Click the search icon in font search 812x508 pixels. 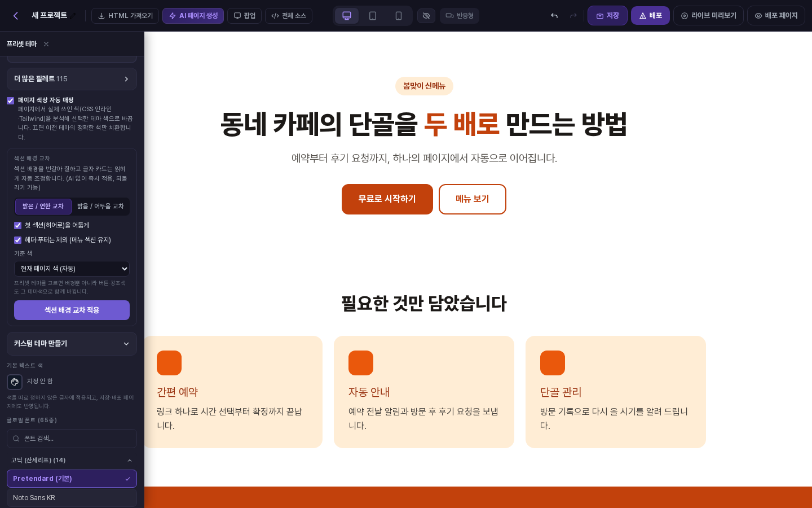coord(16,439)
